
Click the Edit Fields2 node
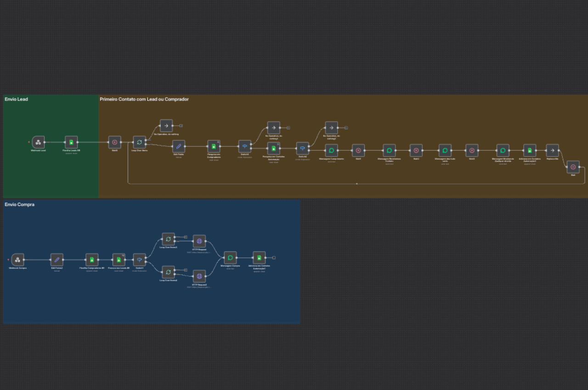[57, 260]
